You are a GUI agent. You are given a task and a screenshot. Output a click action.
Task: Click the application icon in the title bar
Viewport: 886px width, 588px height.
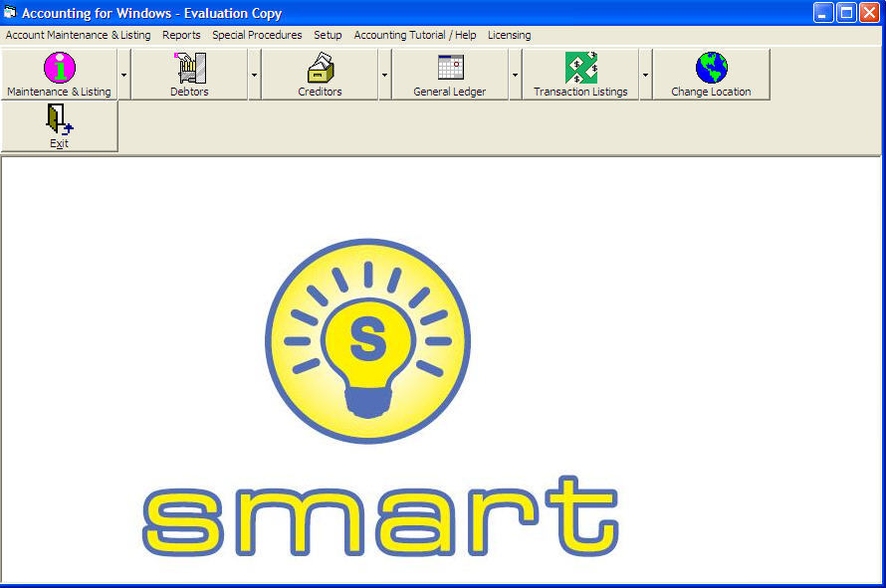pos(10,12)
